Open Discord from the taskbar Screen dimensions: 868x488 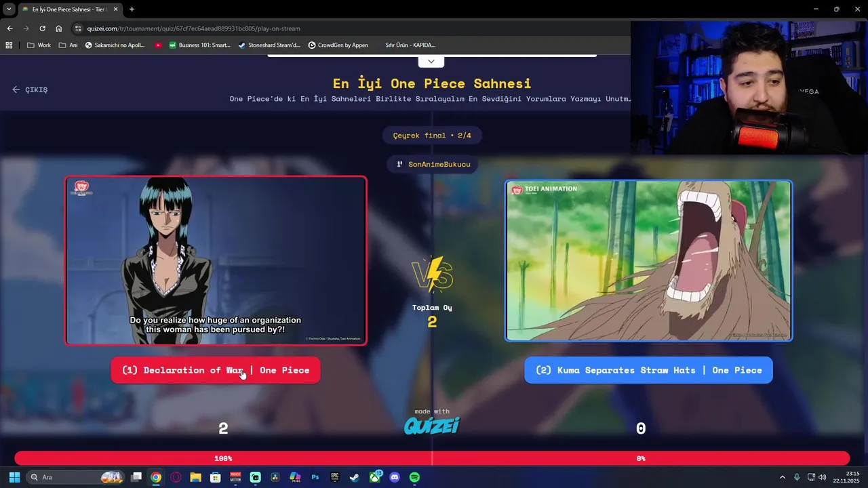coord(395,477)
